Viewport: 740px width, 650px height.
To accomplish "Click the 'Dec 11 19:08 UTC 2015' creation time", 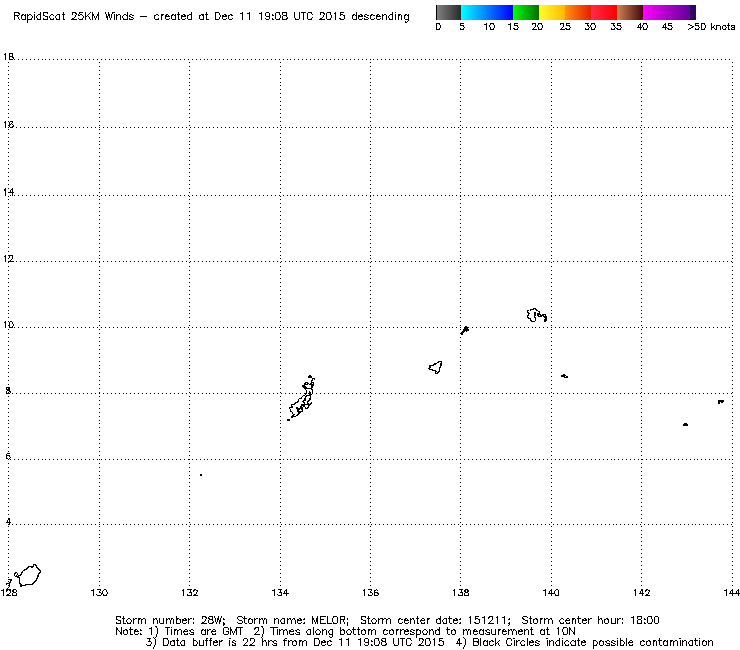I will point(280,17).
